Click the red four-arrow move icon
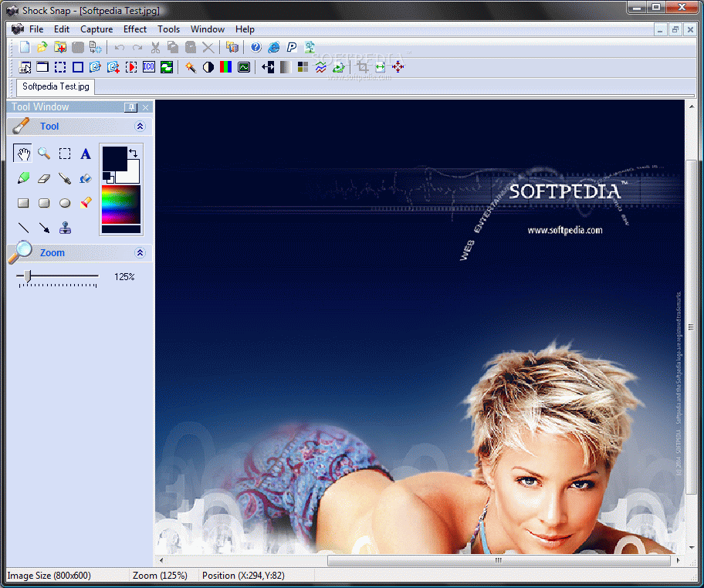The width and height of the screenshot is (704, 588). point(398,67)
